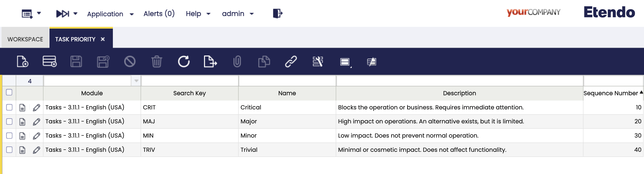Check the checkbox for the CRIT row

pyautogui.click(x=9, y=107)
